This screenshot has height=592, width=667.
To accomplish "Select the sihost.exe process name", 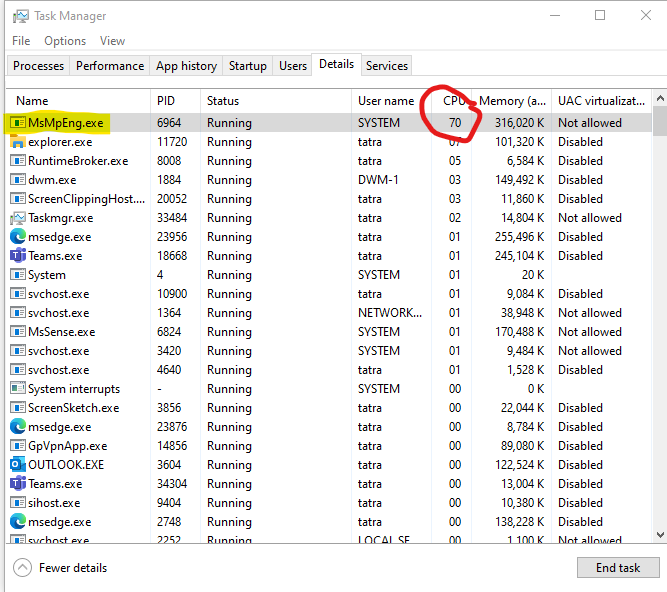I will [x=54, y=503].
